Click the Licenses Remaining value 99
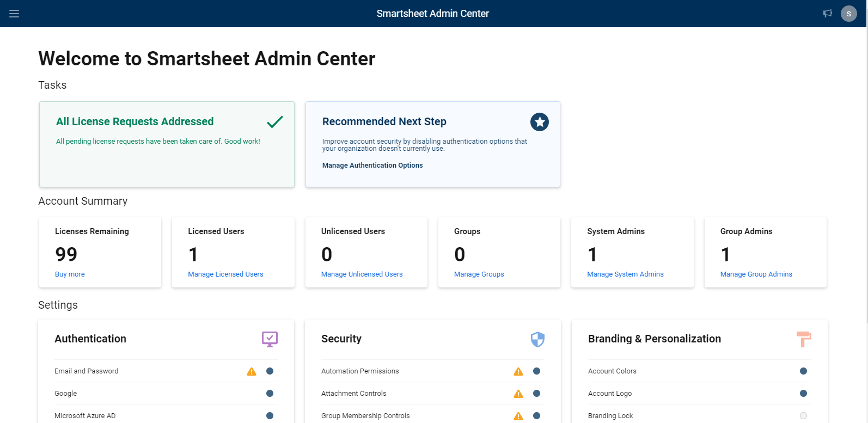Viewport: 868px width, 423px height. pos(66,254)
